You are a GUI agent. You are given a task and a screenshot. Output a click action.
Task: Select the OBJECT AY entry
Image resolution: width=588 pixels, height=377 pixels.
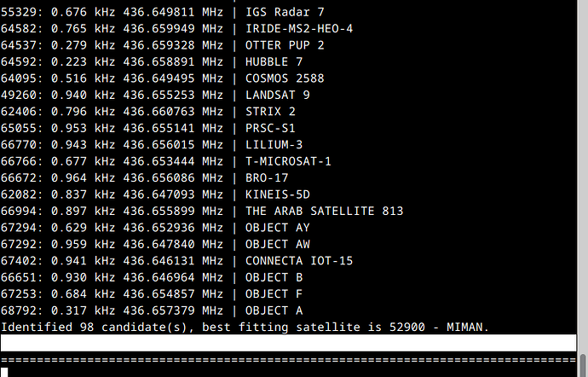click(x=155, y=228)
